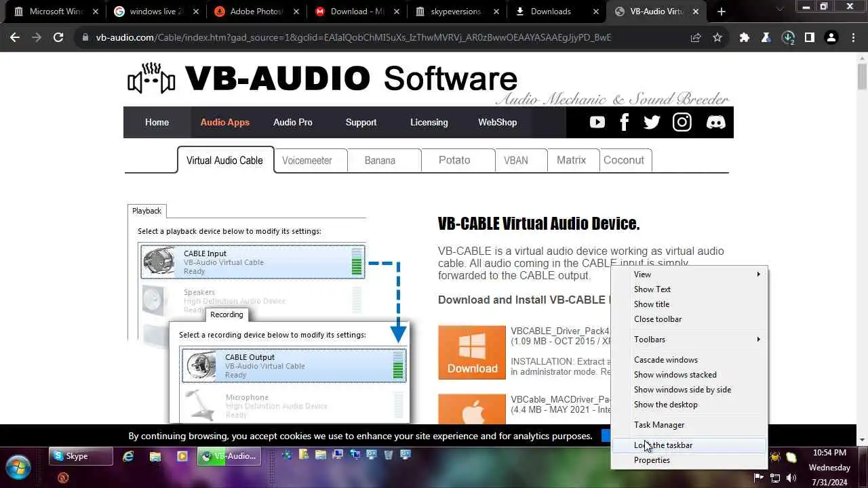The height and width of the screenshot is (488, 868).
Task: Toggle Show title in the context menu
Action: 690,304
